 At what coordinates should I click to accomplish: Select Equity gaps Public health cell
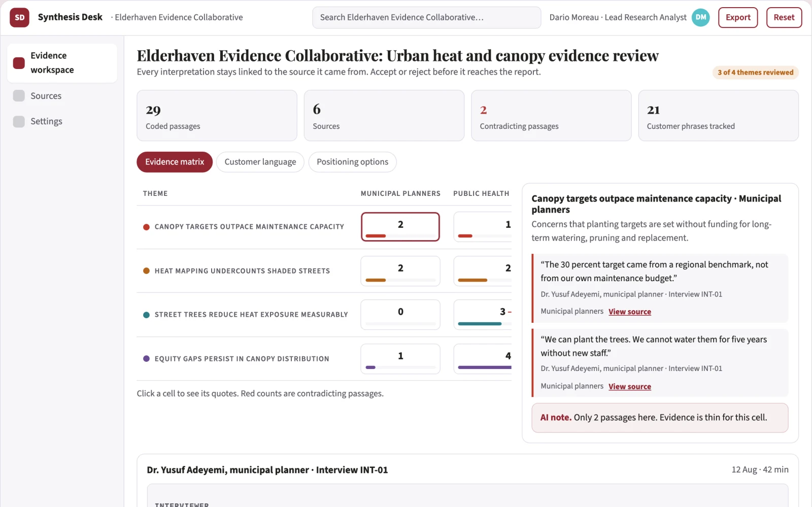click(483, 359)
